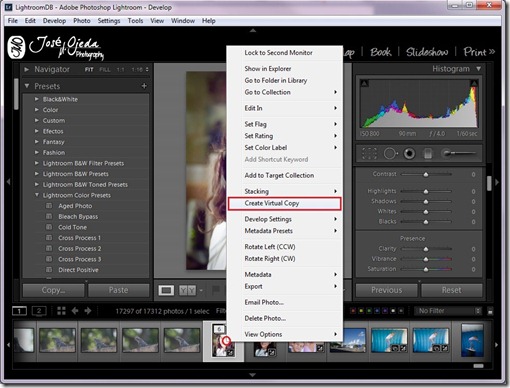Select main window display button 1
Image resolution: width=510 pixels, height=388 pixels.
19,311
